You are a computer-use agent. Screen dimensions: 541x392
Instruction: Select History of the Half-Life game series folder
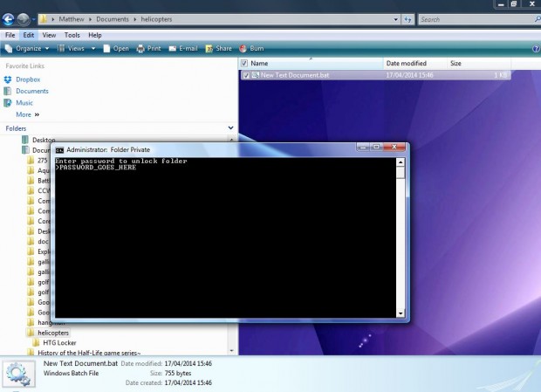click(89, 353)
